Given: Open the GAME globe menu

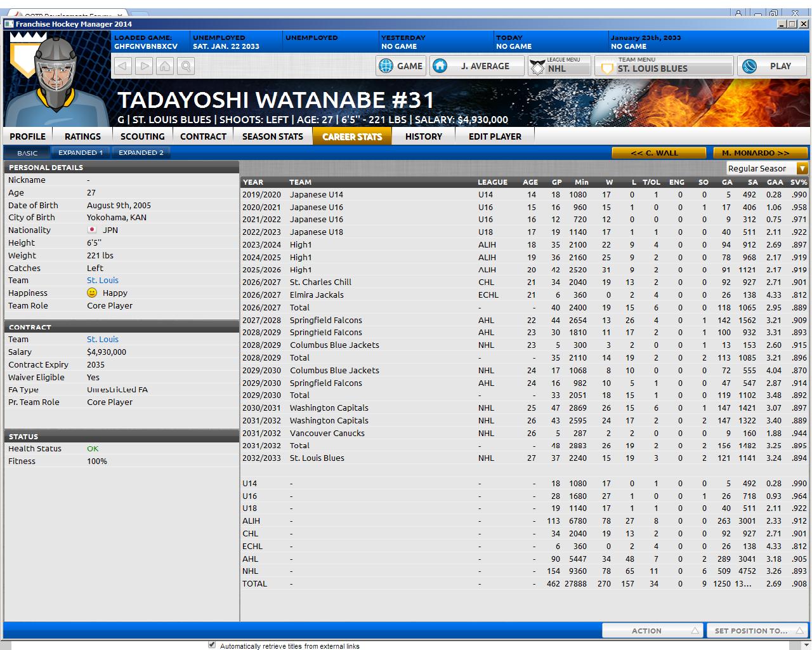Looking at the screenshot, I should [x=400, y=66].
